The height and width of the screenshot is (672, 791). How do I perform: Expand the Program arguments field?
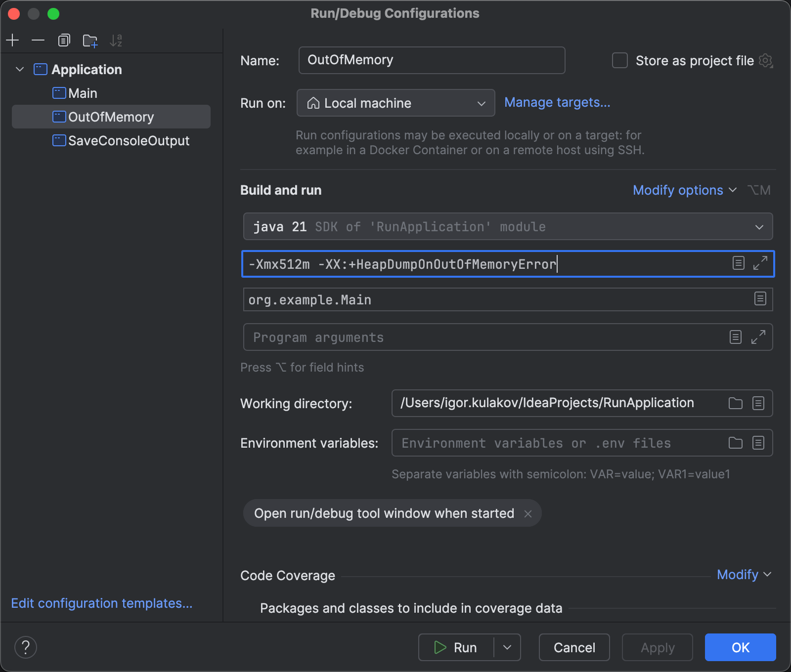pos(758,337)
